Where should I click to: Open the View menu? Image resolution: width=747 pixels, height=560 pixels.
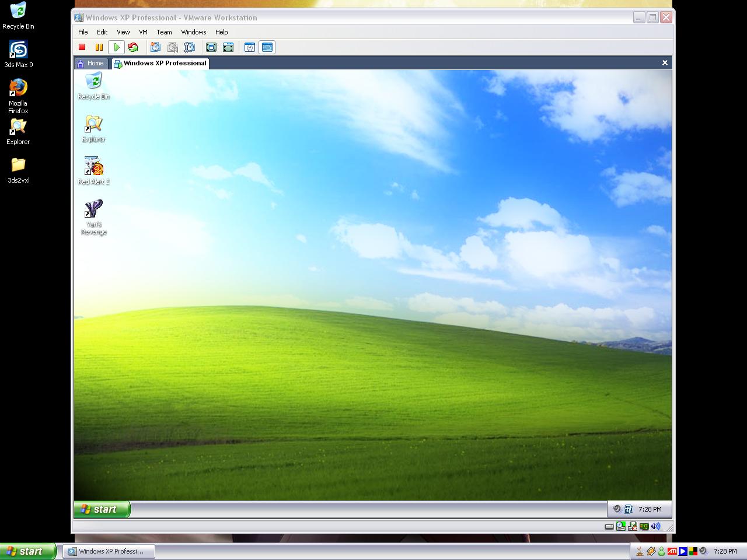pyautogui.click(x=123, y=32)
